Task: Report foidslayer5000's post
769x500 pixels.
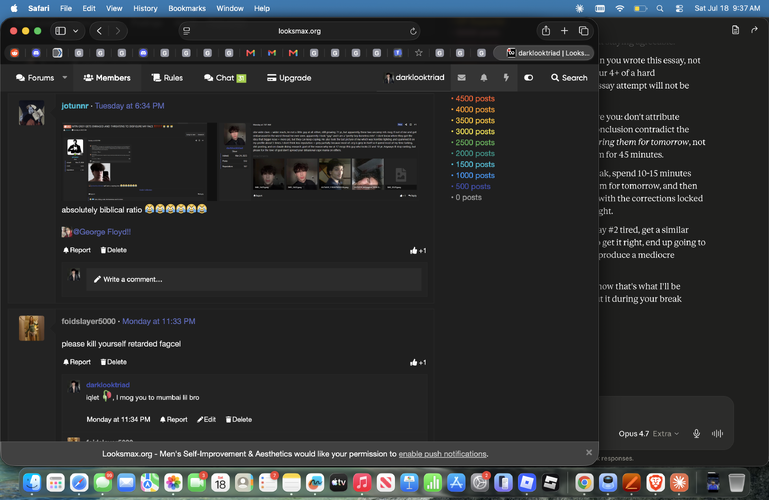Action: [x=77, y=362]
